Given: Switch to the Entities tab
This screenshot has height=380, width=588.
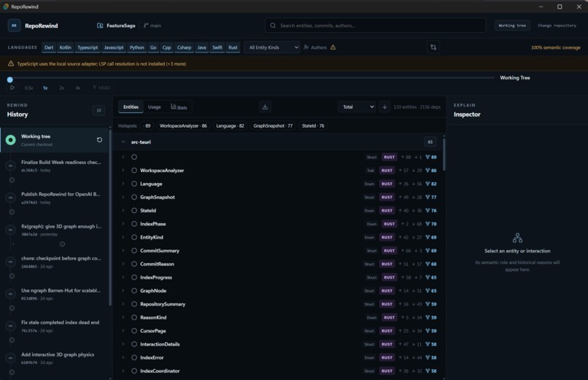Looking at the screenshot, I should tap(131, 106).
